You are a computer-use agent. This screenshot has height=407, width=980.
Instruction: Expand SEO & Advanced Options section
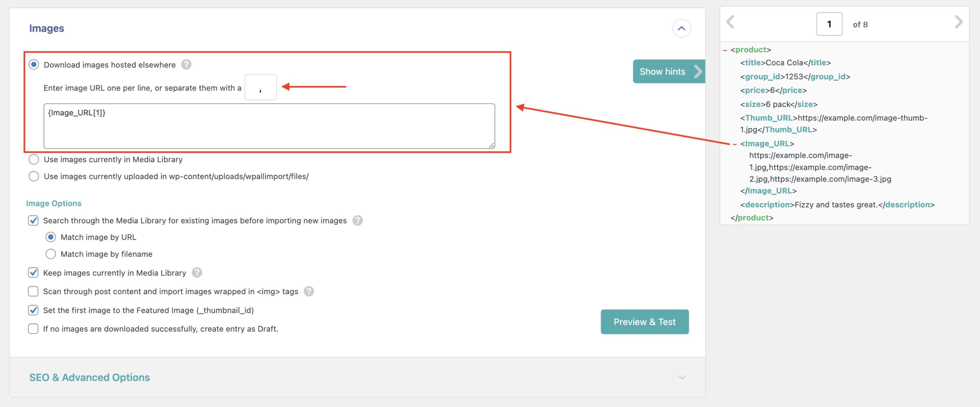click(681, 378)
